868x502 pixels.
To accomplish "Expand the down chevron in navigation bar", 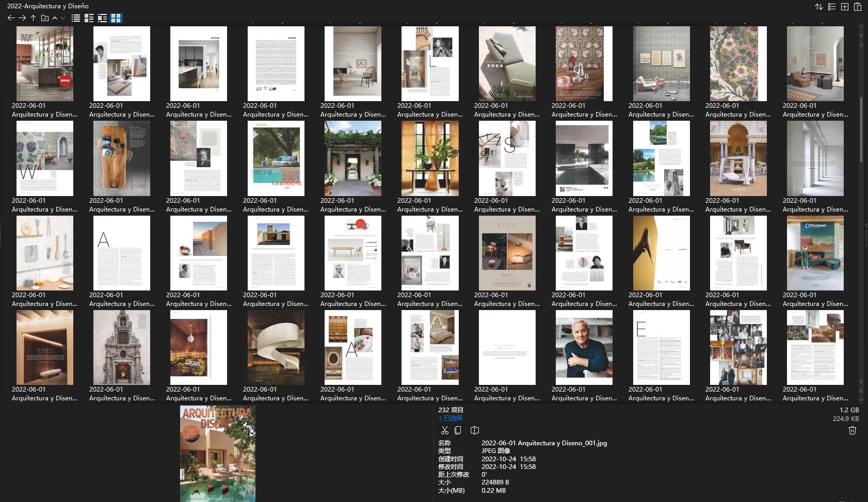I will click(62, 18).
